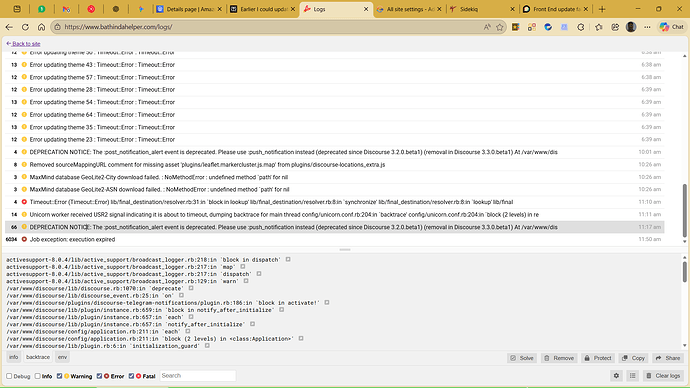Add this page to favorites star

[499, 27]
